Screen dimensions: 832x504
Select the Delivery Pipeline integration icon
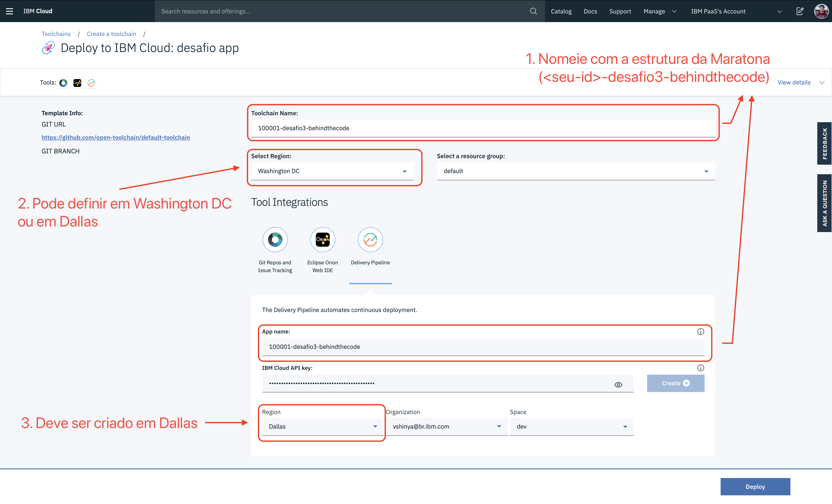click(x=370, y=239)
